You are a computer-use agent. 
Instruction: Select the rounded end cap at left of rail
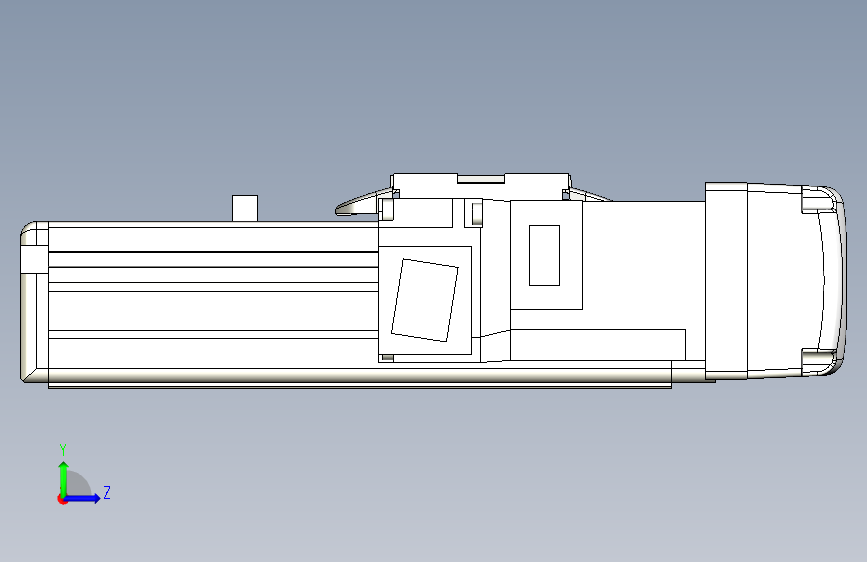[x=34, y=302]
